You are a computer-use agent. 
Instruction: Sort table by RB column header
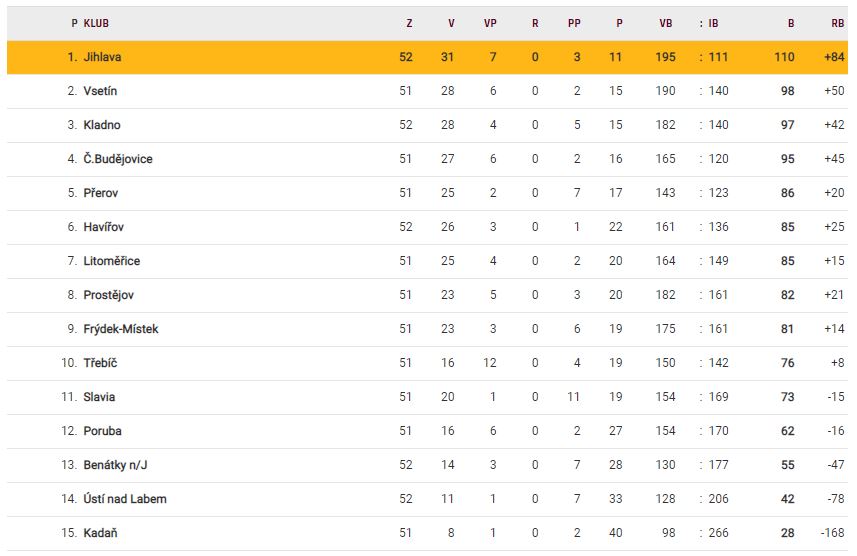pyautogui.click(x=837, y=23)
